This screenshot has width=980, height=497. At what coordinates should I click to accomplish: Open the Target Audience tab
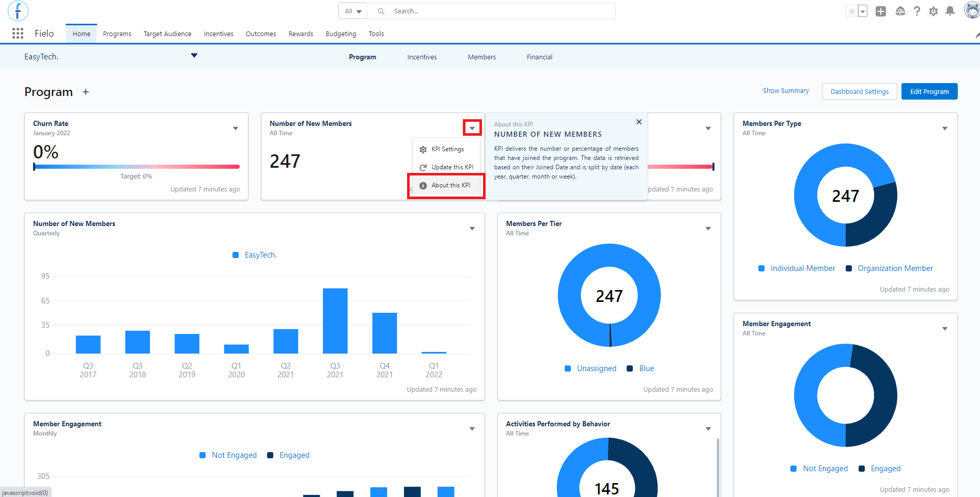point(167,34)
